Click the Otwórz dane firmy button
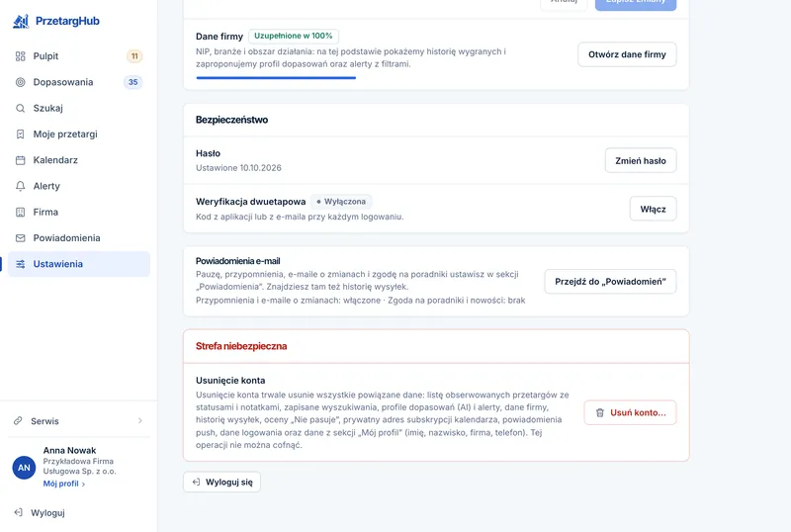The height and width of the screenshot is (532, 791). pos(627,54)
